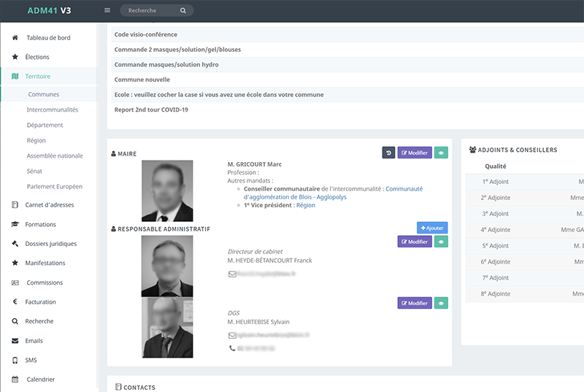The height and width of the screenshot is (392, 584).
Task: Click the envelope icon beside Emails
Action: pyautogui.click(x=15, y=341)
